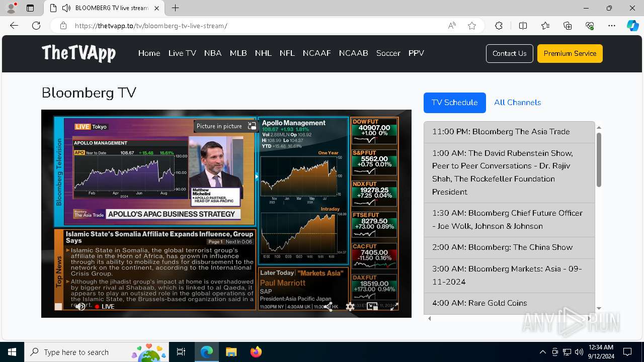Image resolution: width=644 pixels, height=362 pixels.
Task: Open the Favorites list
Action: (x=545, y=26)
